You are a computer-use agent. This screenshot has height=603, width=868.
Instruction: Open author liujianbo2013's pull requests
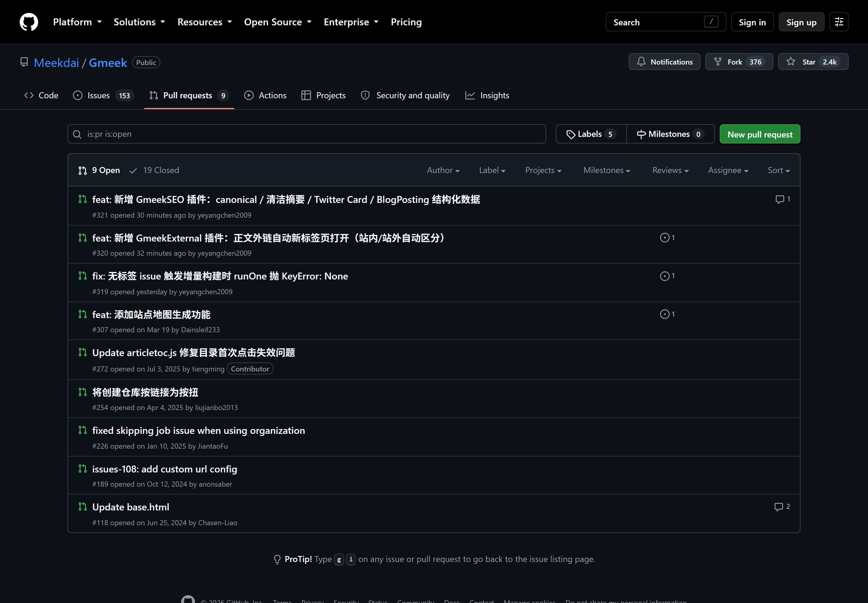(216, 407)
